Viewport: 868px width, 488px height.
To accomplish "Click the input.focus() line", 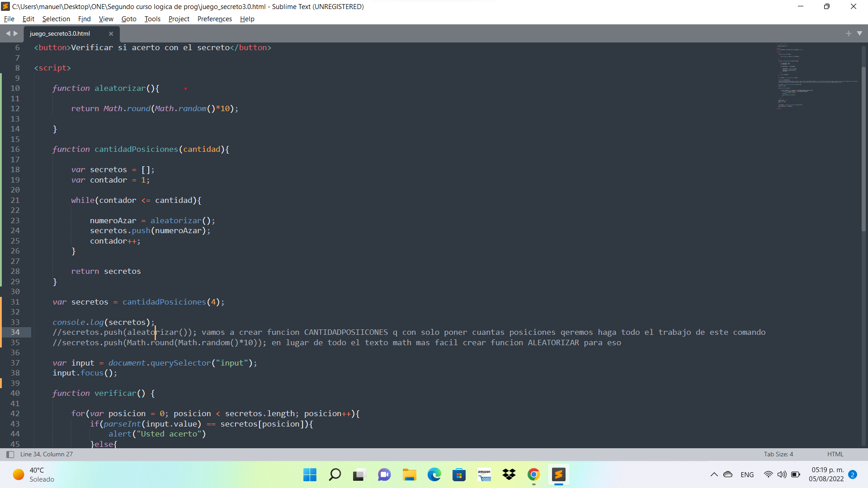I will (x=85, y=373).
